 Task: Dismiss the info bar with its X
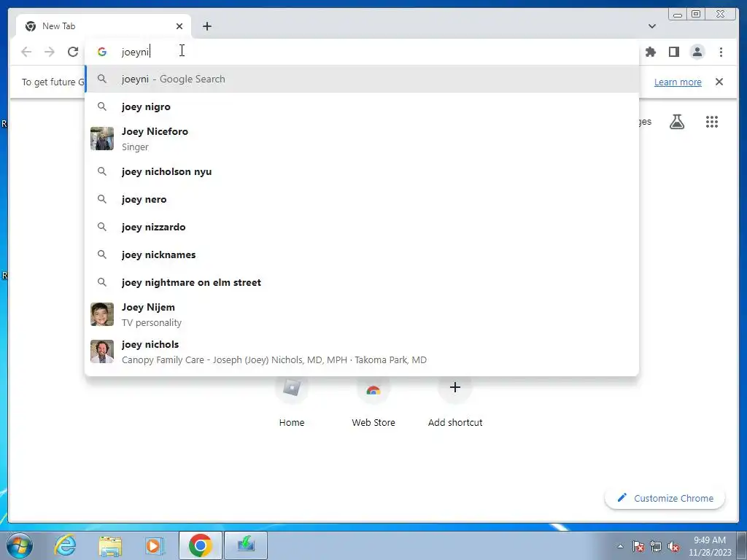click(719, 82)
